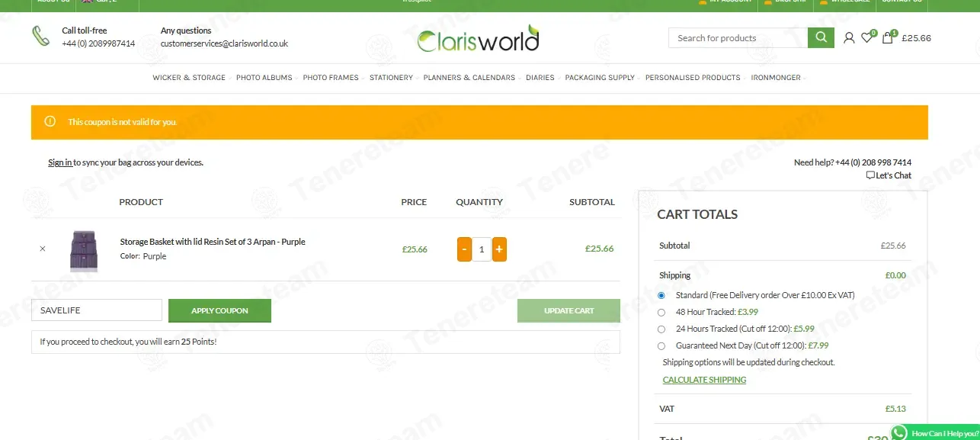
Task: Open the Storage Basket product title link
Action: point(213,242)
